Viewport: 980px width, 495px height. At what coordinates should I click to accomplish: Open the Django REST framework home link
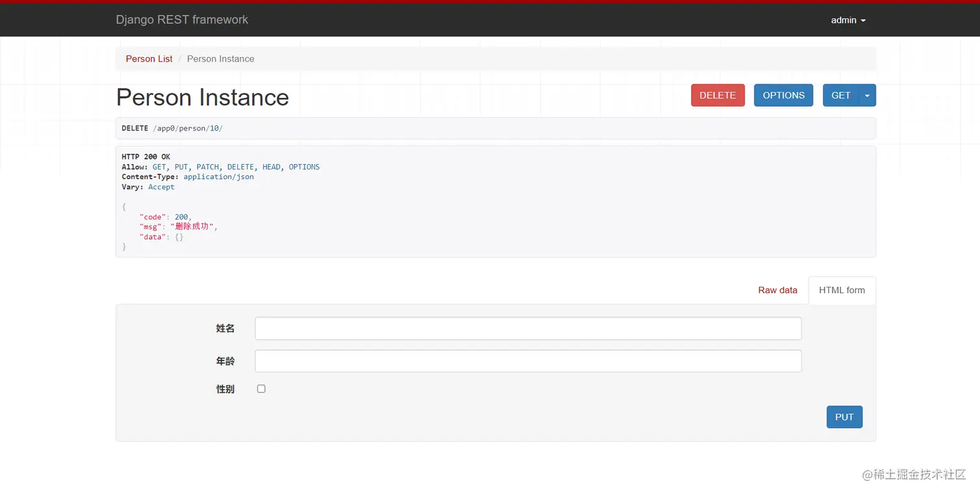click(x=181, y=19)
